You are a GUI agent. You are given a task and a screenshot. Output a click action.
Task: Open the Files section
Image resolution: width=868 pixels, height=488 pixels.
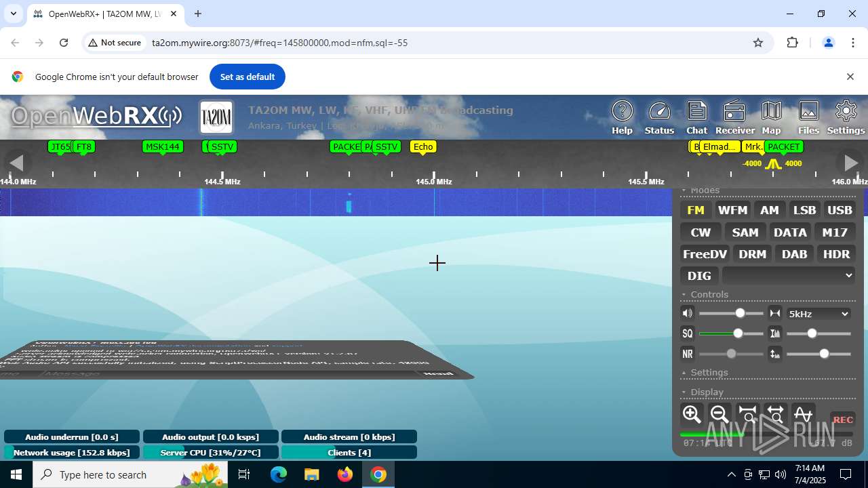[808, 117]
